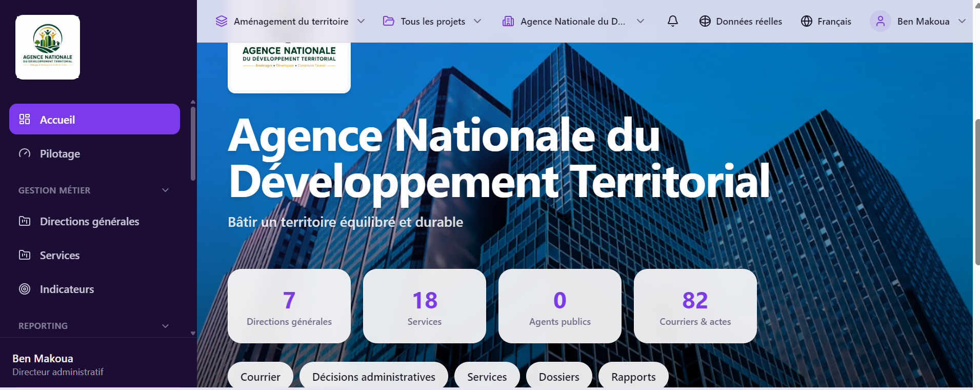Click the agency logo in sidebar
Image resolution: width=980 pixels, height=390 pixels.
48,47
